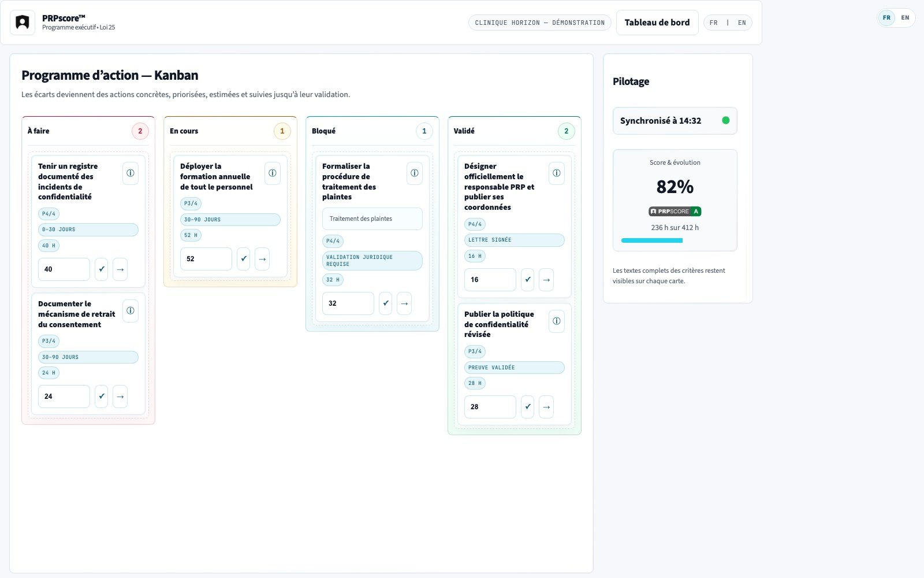Click the À faire count badge
The height and width of the screenshot is (578, 924).
pos(140,131)
